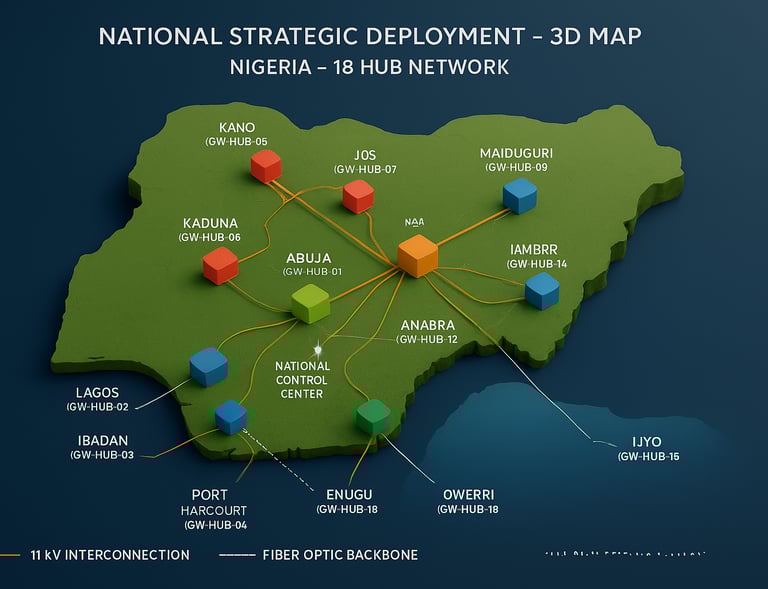Select the blue Maiduguri hub cube
768x589 pixels.
[520, 196]
